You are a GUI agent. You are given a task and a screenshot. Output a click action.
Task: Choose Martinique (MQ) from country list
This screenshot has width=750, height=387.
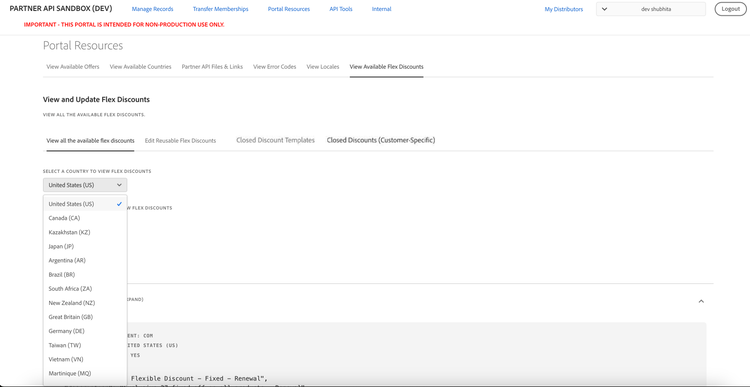coord(85,373)
